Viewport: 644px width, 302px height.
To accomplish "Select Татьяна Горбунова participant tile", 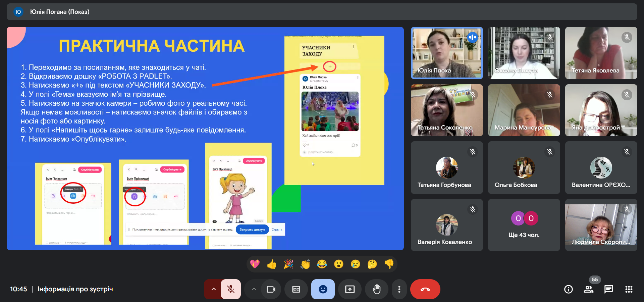I will (447, 167).
